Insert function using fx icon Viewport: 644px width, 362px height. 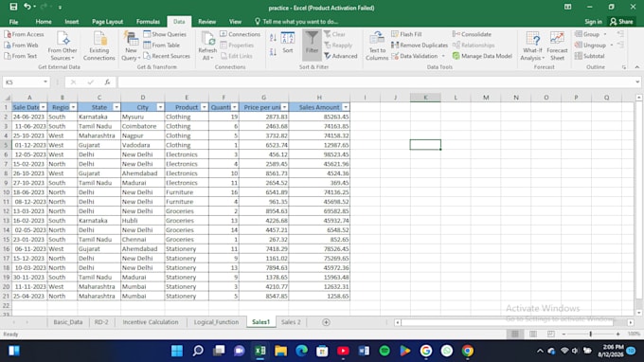point(107,82)
